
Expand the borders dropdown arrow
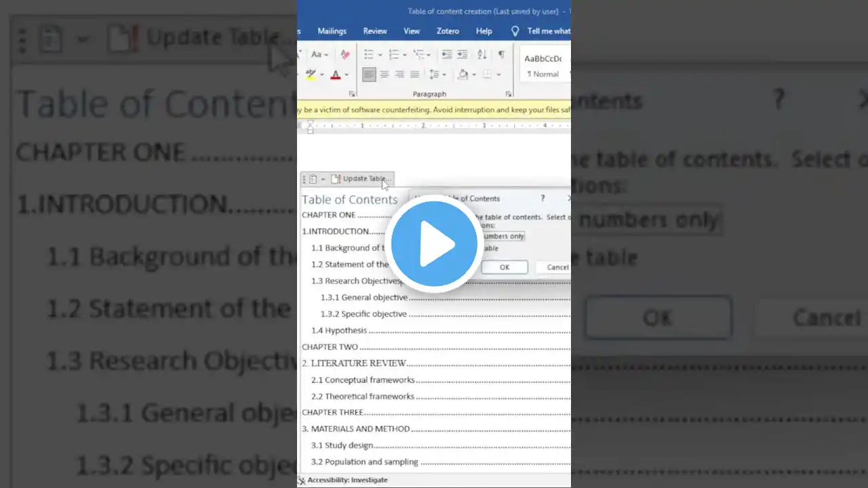(x=498, y=75)
